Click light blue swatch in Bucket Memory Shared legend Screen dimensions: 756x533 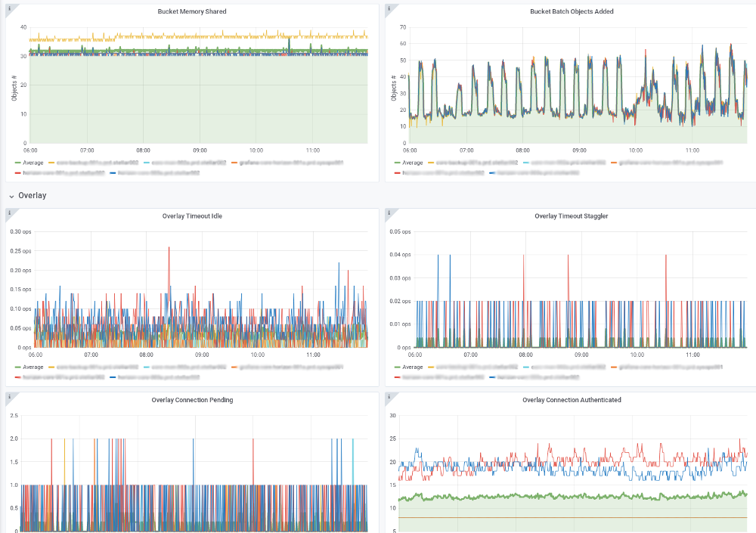click(147, 163)
